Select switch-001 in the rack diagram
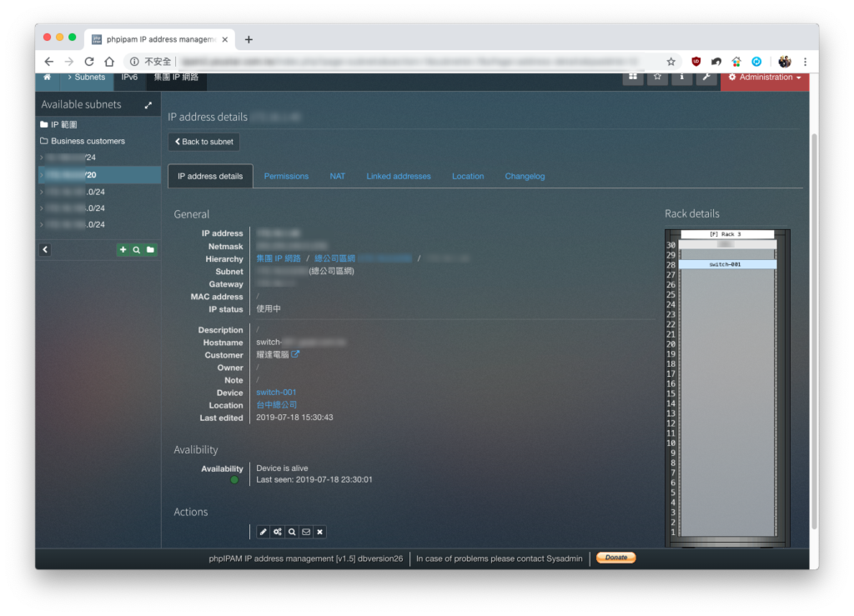 pos(727,264)
